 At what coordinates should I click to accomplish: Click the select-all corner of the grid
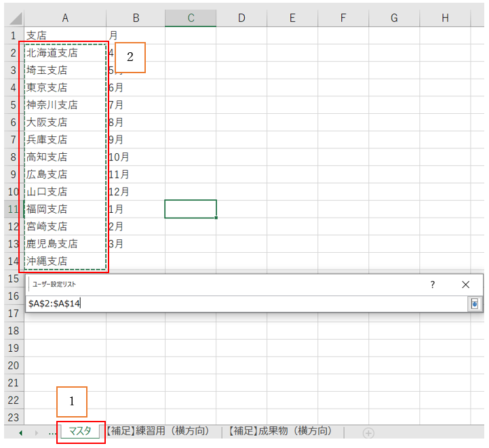pos(13,18)
